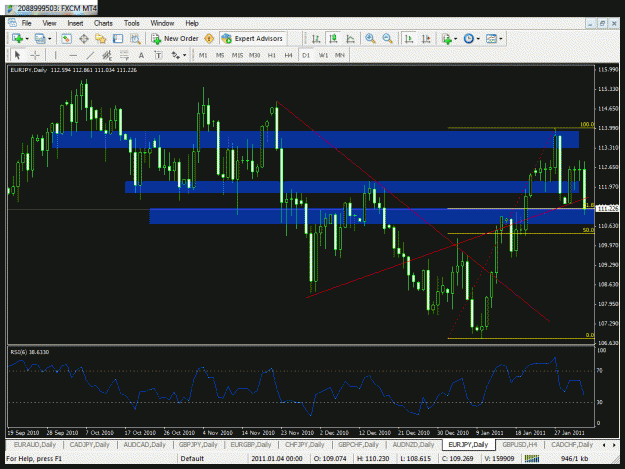Click the New Chart toolbar icon

[17, 39]
